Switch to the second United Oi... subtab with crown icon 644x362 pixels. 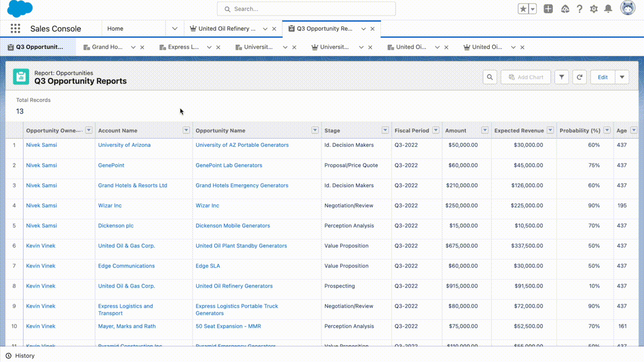[x=487, y=47]
